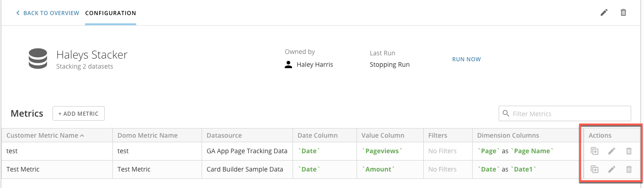Viewport: 644px width, 188px height.
Task: Select 'GA App Page Tracking Data' cell
Action: pos(247,151)
